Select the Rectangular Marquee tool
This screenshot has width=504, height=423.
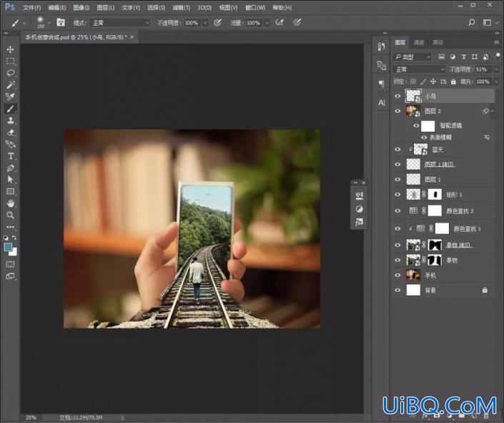pos(10,61)
